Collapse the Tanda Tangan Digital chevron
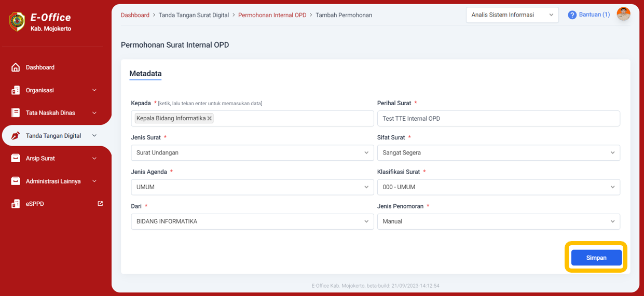Screen dimensions: 644x296 94,136
